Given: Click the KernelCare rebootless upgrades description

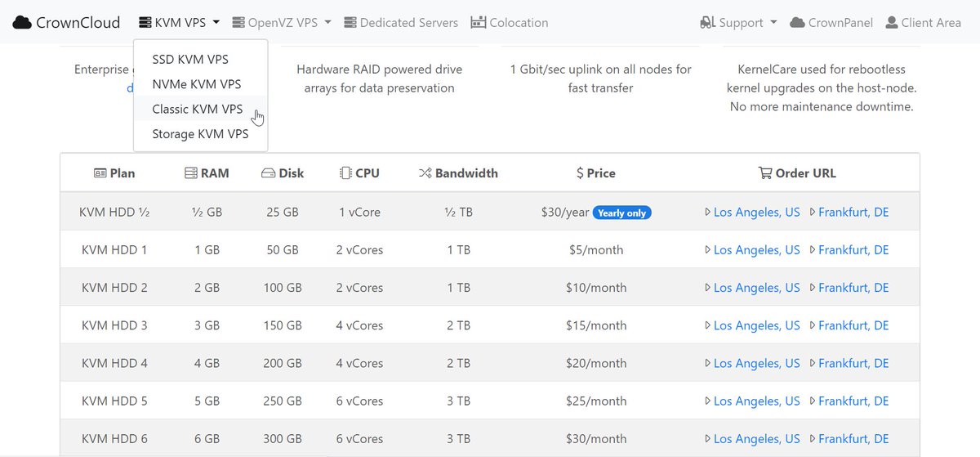Looking at the screenshot, I should (x=820, y=88).
